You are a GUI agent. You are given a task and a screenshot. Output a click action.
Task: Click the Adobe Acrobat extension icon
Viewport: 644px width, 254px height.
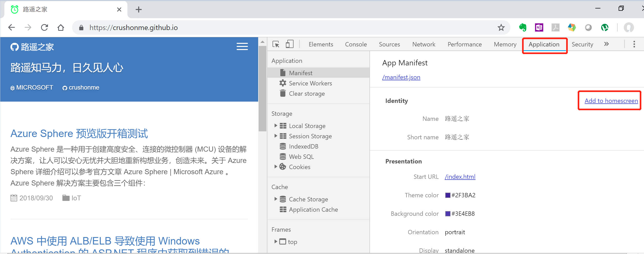pos(556,27)
